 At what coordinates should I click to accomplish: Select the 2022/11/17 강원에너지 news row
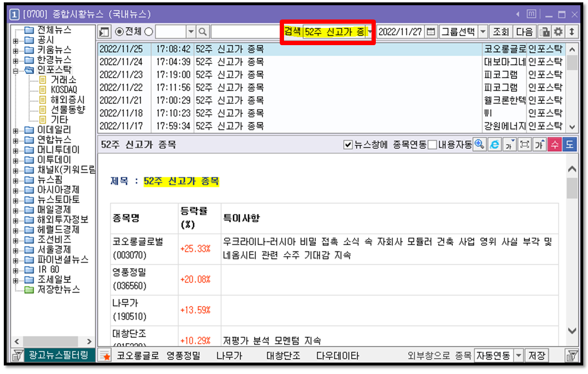(x=332, y=126)
